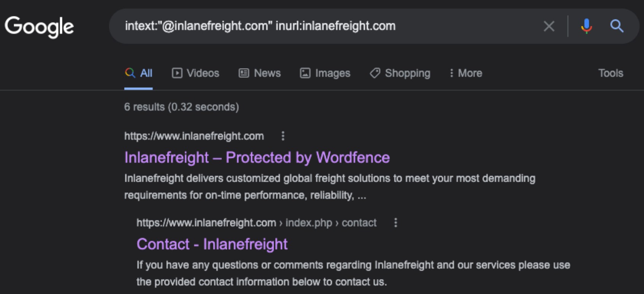Click the Images tab picture icon
The image size is (644, 294).
click(305, 73)
